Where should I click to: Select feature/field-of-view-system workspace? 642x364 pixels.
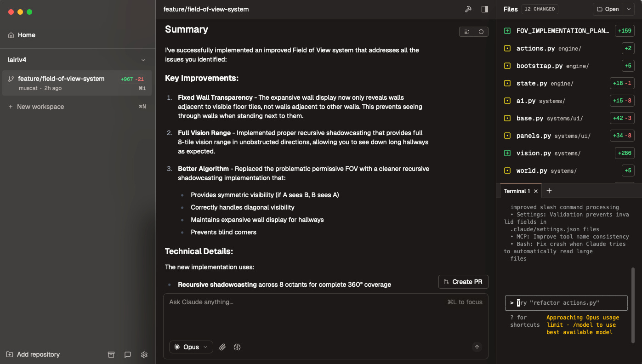77,83
